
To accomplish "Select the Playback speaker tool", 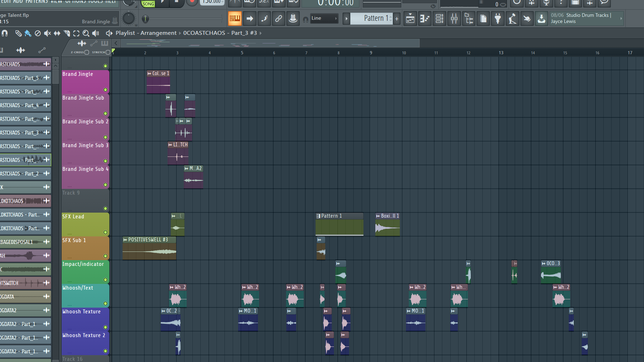I will click(x=96, y=33).
